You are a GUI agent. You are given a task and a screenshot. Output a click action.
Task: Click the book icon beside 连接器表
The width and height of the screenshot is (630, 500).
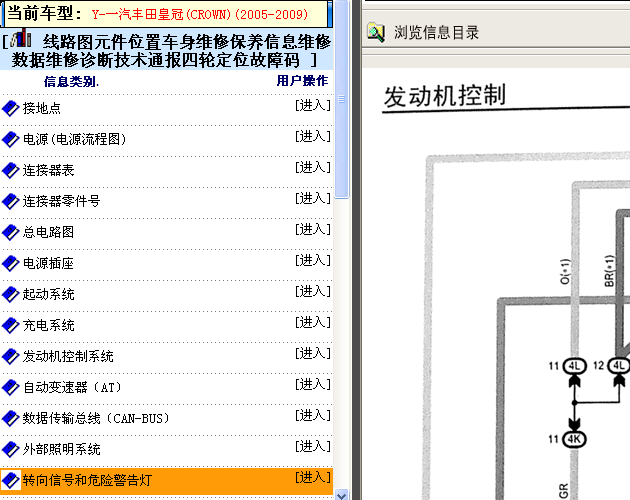pyautogui.click(x=10, y=170)
